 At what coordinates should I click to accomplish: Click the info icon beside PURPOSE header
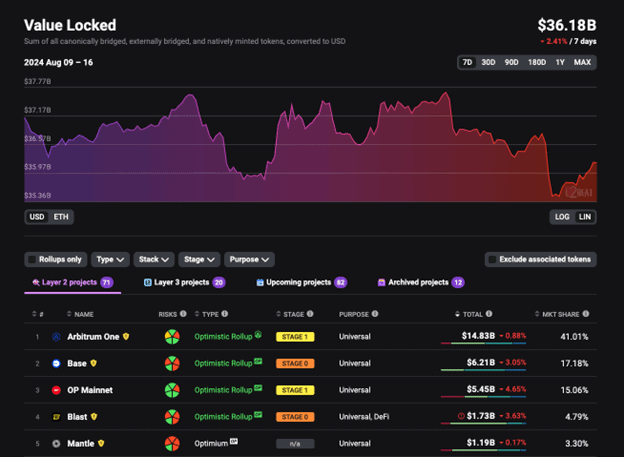[375, 314]
